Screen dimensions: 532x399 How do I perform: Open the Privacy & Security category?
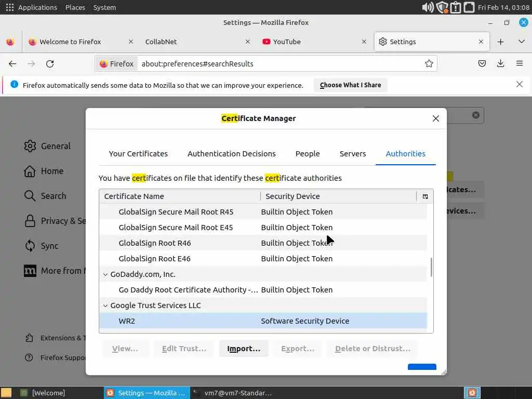[55, 221]
